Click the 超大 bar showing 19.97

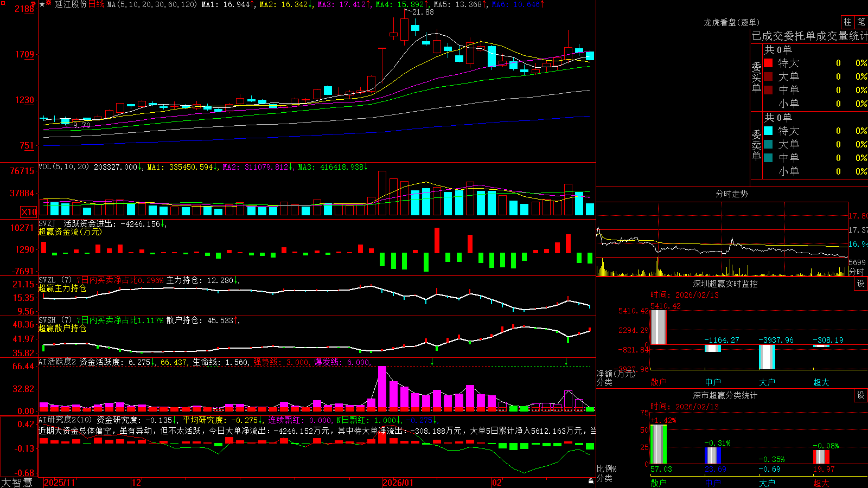pyautogui.click(x=821, y=457)
